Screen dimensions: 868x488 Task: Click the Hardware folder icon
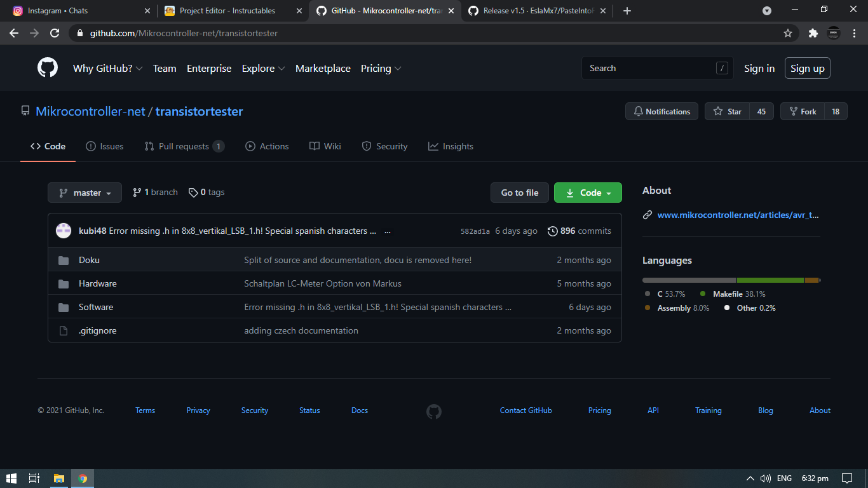(64, 283)
